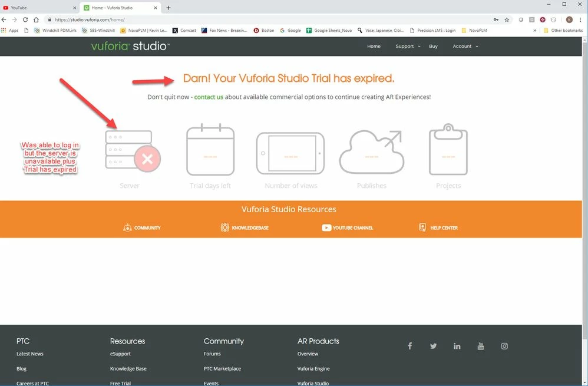Open Buy in site navigation

point(433,46)
